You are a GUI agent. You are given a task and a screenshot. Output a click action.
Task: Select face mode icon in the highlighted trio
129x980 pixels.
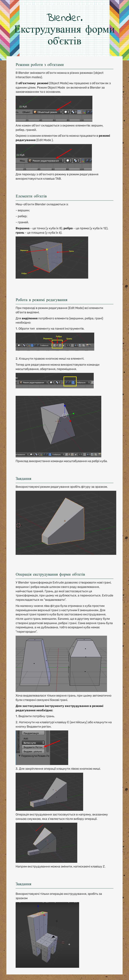pyautogui.click(x=60, y=346)
